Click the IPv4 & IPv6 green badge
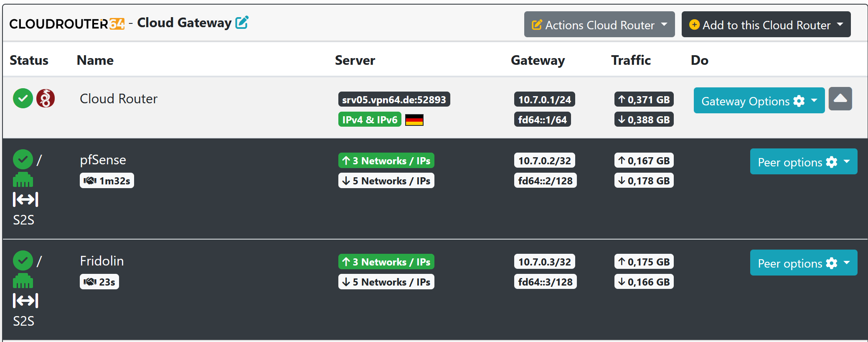Viewport: 868px width, 342px height. tap(370, 120)
